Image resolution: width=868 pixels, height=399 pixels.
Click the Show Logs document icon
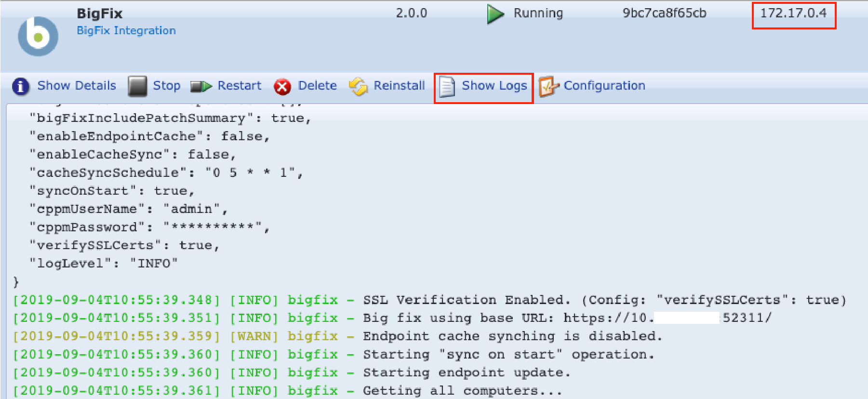[447, 87]
